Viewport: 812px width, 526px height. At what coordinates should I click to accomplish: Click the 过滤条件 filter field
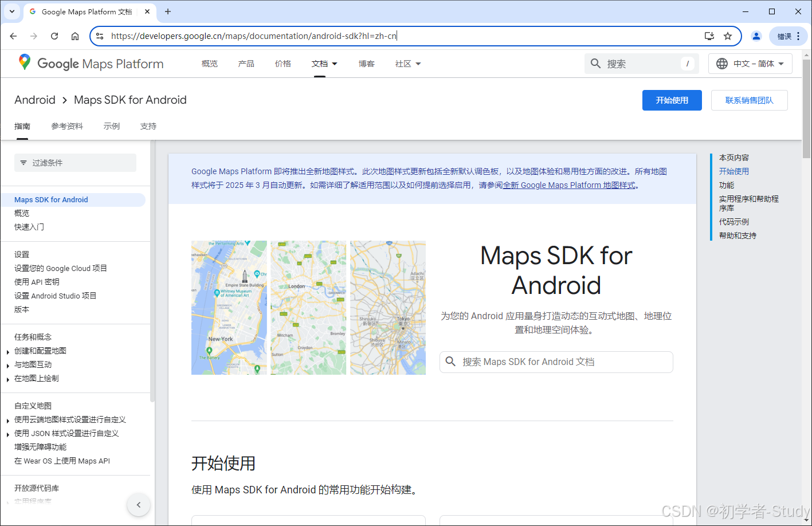(76, 163)
